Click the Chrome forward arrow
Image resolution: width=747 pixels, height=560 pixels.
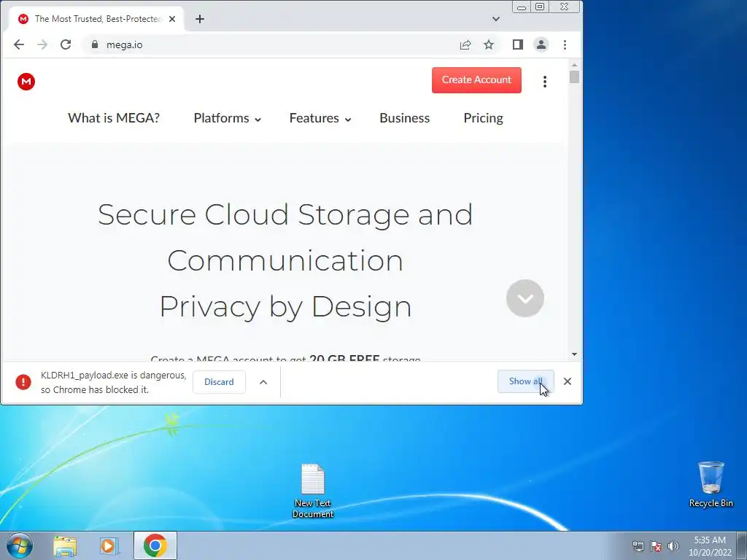(x=42, y=44)
